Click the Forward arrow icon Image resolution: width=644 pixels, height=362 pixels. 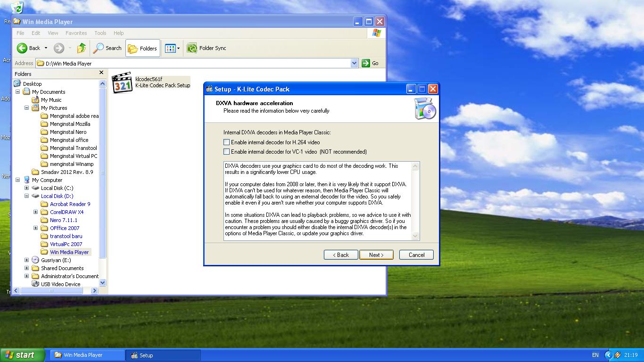point(59,48)
